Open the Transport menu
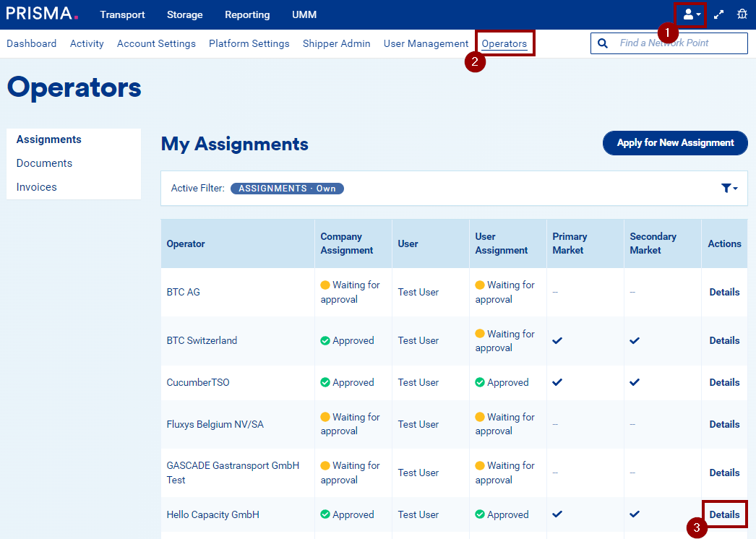The height and width of the screenshot is (539, 756). (122, 14)
